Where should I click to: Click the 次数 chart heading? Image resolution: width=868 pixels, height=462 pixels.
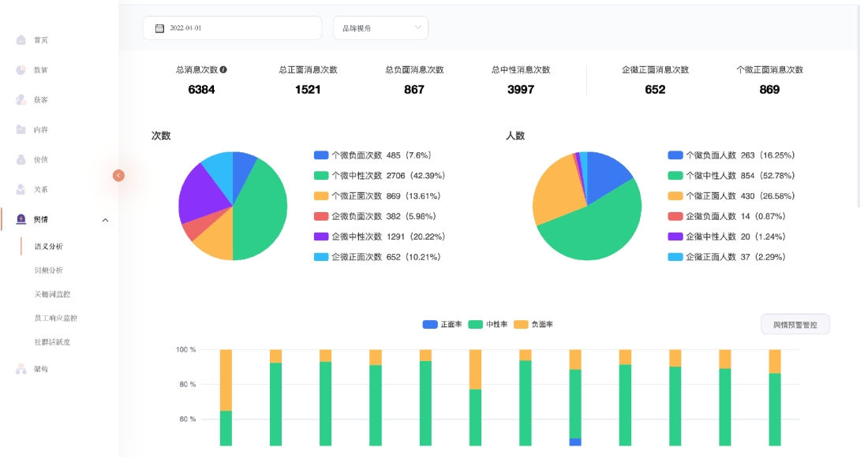[x=161, y=136]
